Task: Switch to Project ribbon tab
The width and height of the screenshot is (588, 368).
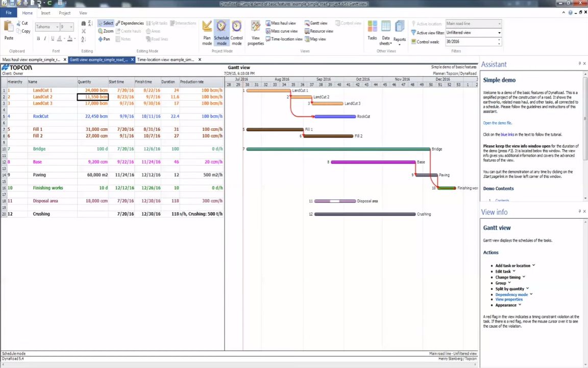Action: 64,13
